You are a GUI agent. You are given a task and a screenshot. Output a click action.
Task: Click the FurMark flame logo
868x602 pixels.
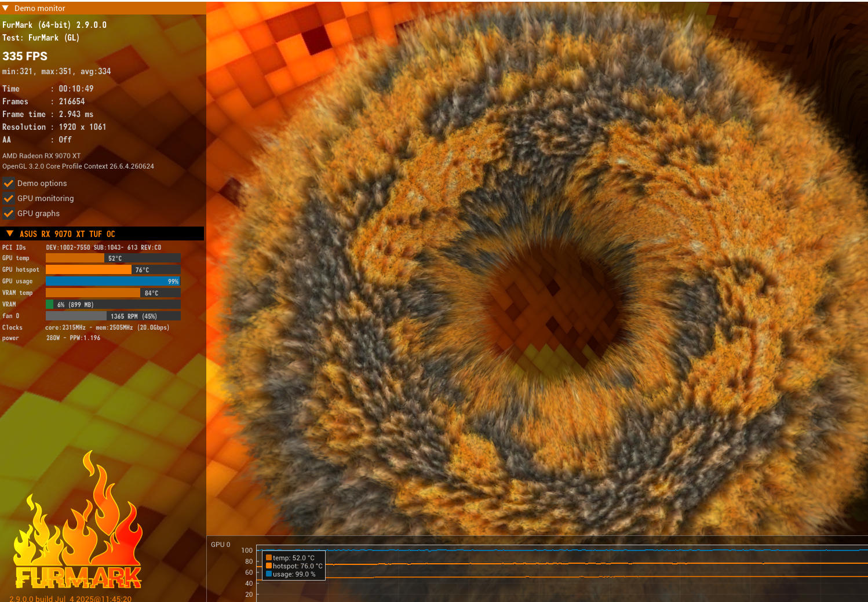tap(78, 520)
